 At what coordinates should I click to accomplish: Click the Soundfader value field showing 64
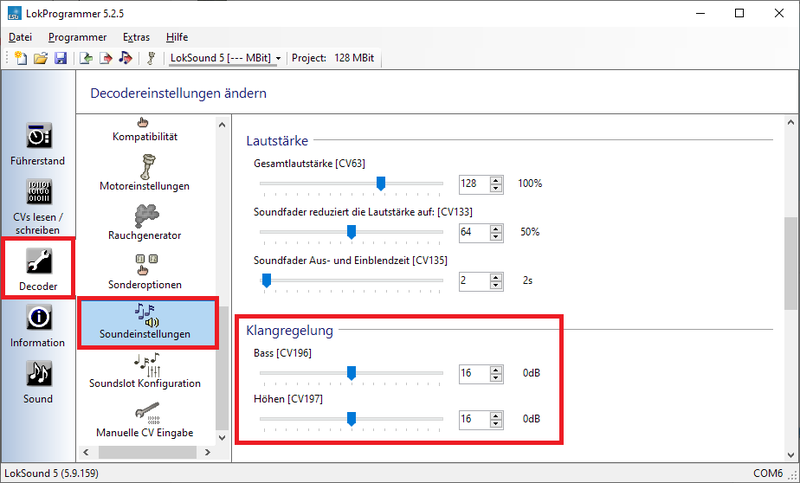tap(474, 233)
